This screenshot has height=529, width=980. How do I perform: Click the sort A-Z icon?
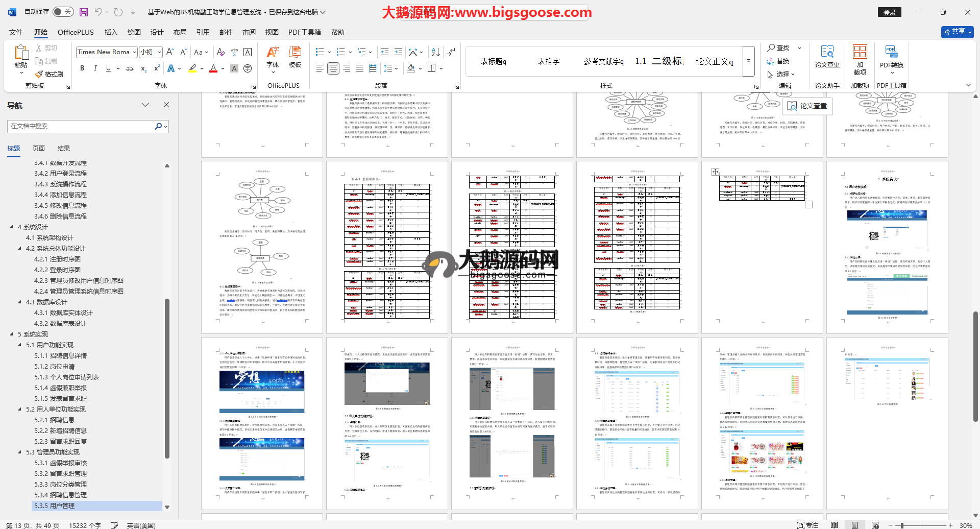(435, 52)
